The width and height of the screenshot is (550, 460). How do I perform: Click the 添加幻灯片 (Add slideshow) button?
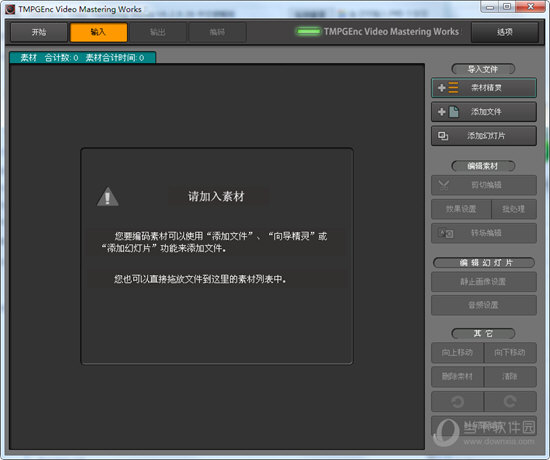[x=484, y=136]
